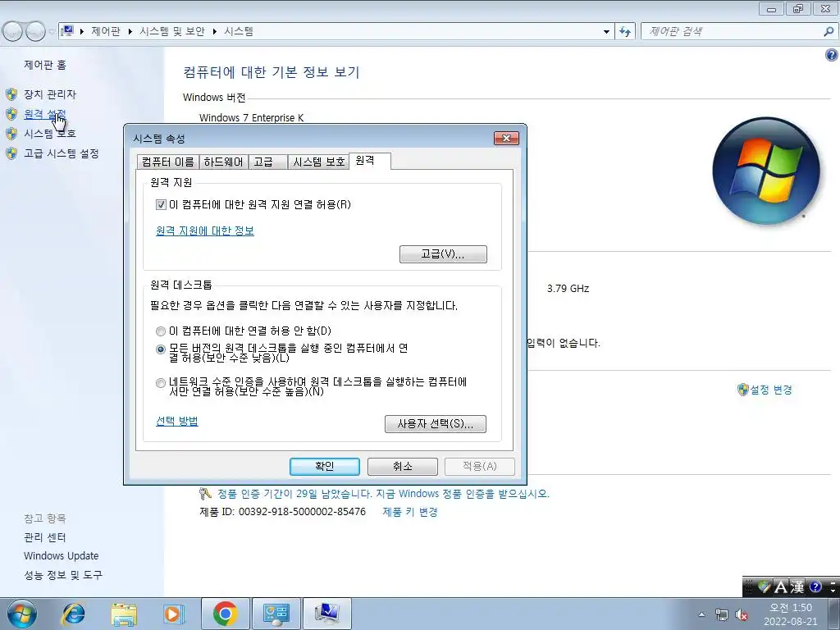Open 시스템 보호 in the sidebar
This screenshot has width=840, height=630.
50,134
